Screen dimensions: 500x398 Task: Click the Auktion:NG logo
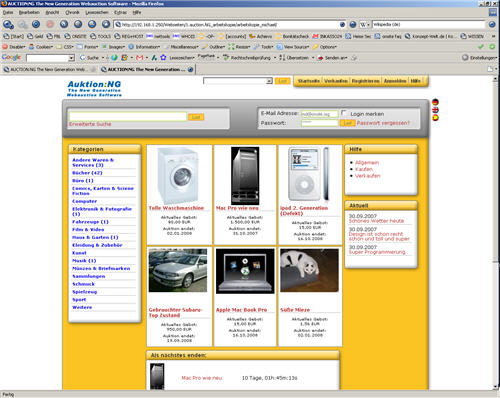click(x=94, y=88)
